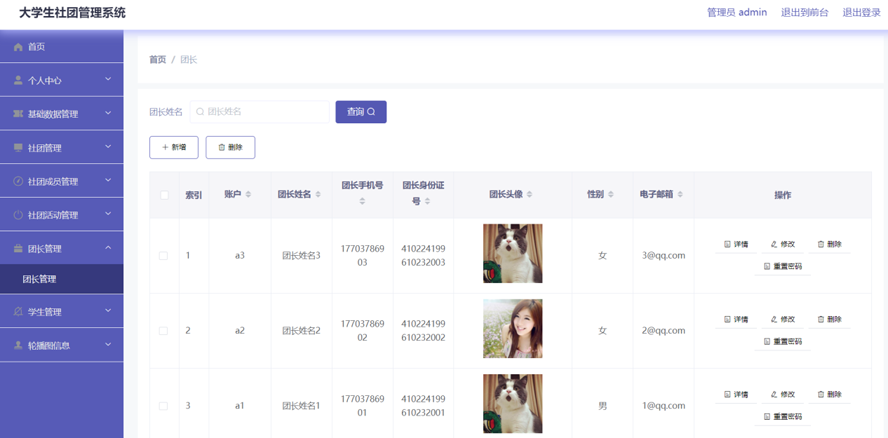Click the compass icon beside 社团成员管理
Image resolution: width=888 pixels, height=438 pixels.
[x=18, y=181]
